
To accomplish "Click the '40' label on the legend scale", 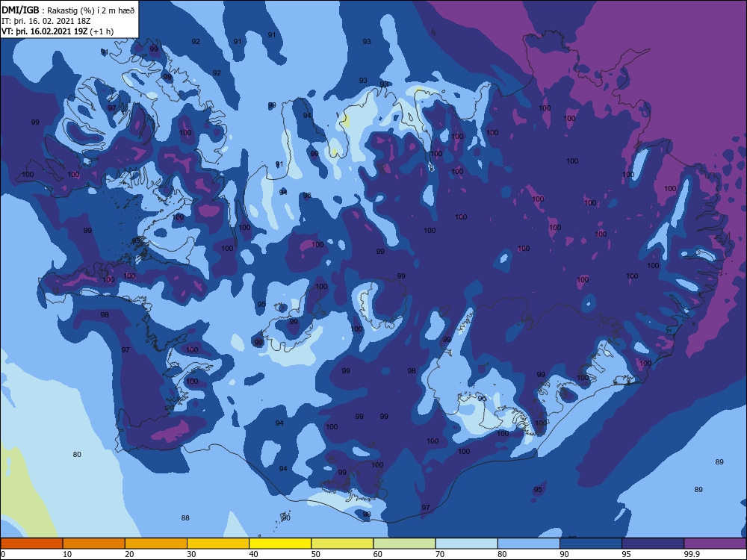I will [254, 554].
